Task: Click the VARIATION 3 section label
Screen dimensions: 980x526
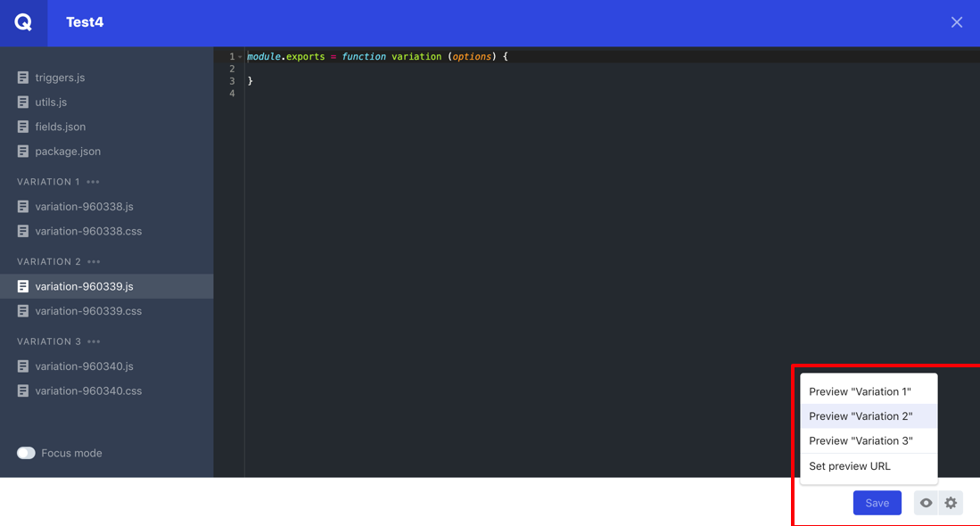Action: [49, 341]
